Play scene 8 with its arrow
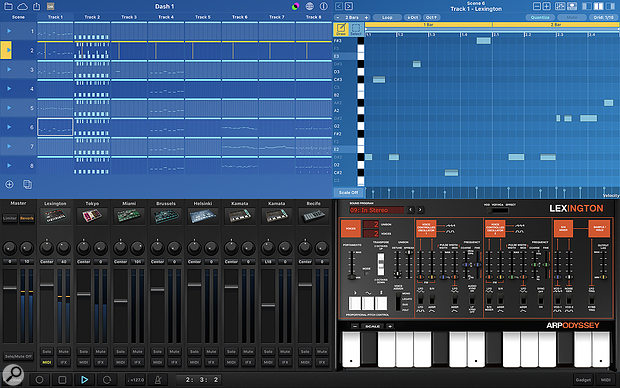Screen dimensions: 620x388 (x=8, y=165)
